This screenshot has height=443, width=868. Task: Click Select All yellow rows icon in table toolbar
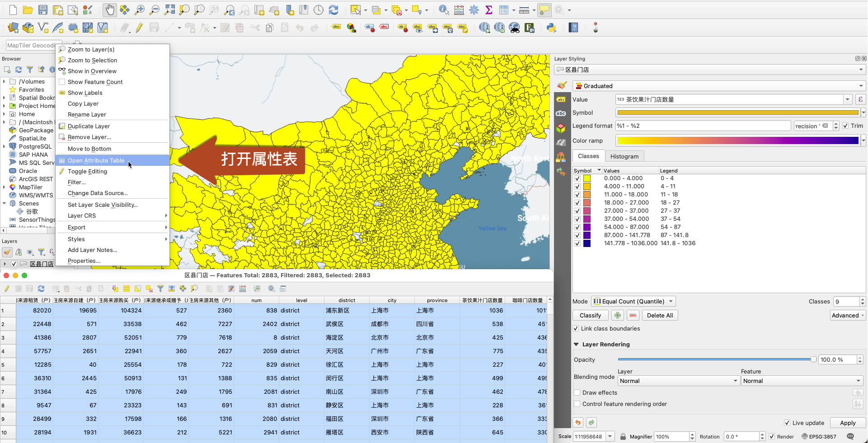pos(127,289)
